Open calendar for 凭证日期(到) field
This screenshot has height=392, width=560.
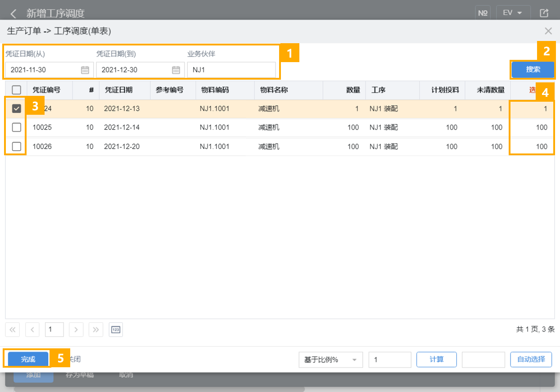click(176, 70)
